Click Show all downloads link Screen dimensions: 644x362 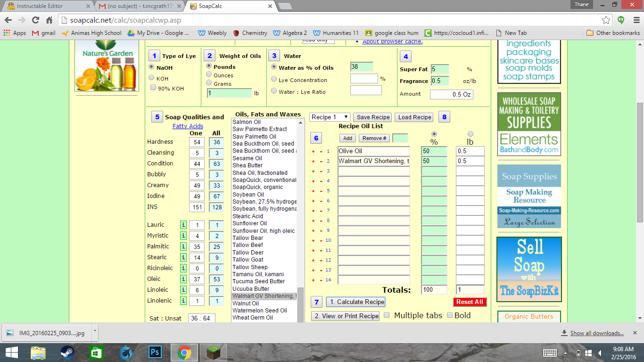point(597,333)
